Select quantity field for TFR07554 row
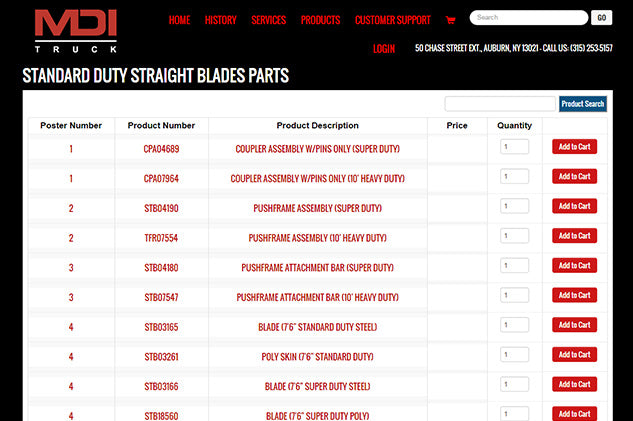Screen dimensions: 633x421 [x=514, y=236]
